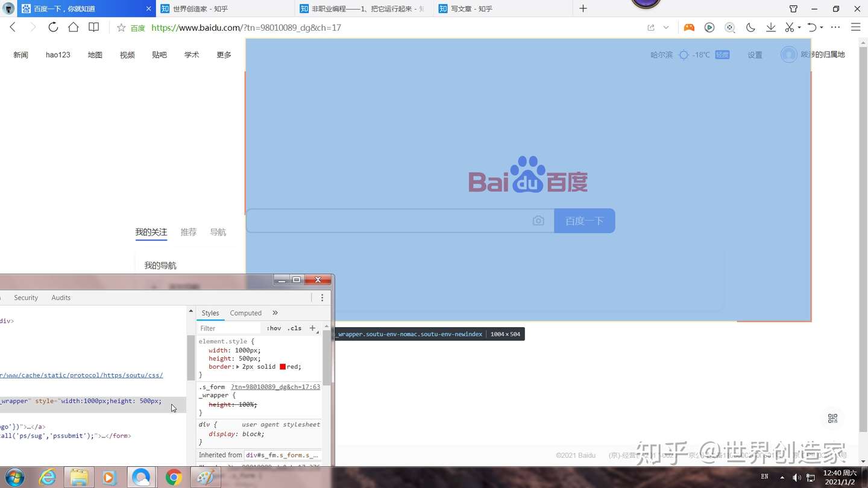
Task: Open the 贴吧 link
Action: [x=160, y=55]
